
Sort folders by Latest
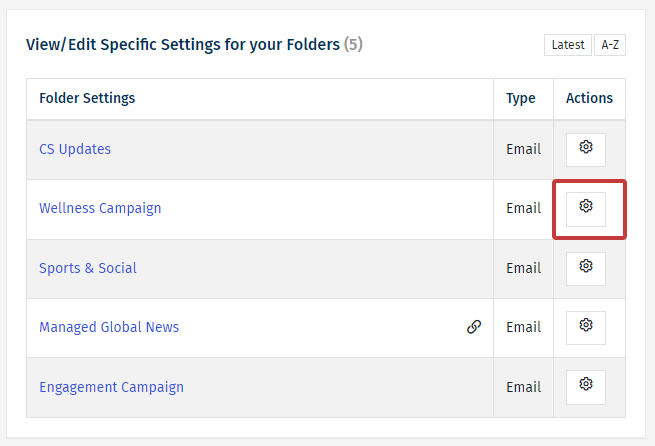(568, 45)
